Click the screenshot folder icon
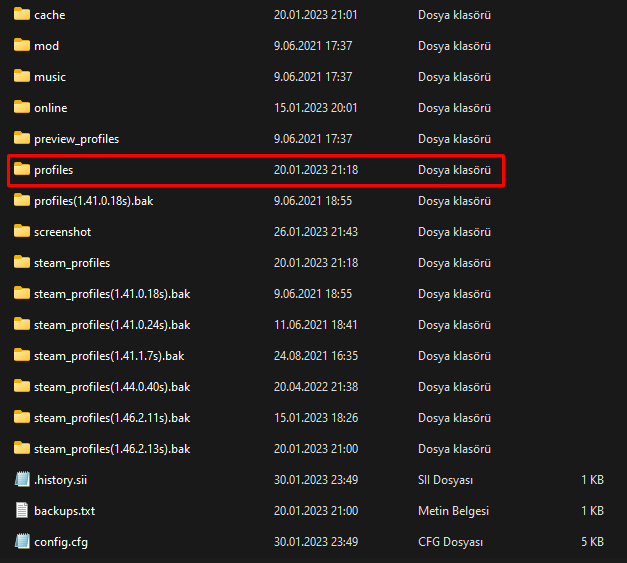Viewport: 627px width, 563px height. (22, 232)
